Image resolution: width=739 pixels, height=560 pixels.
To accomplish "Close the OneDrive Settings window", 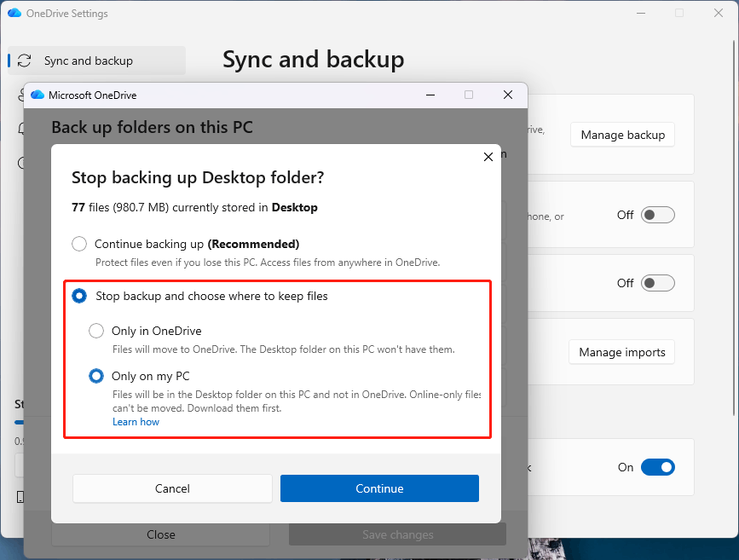I will pos(719,13).
